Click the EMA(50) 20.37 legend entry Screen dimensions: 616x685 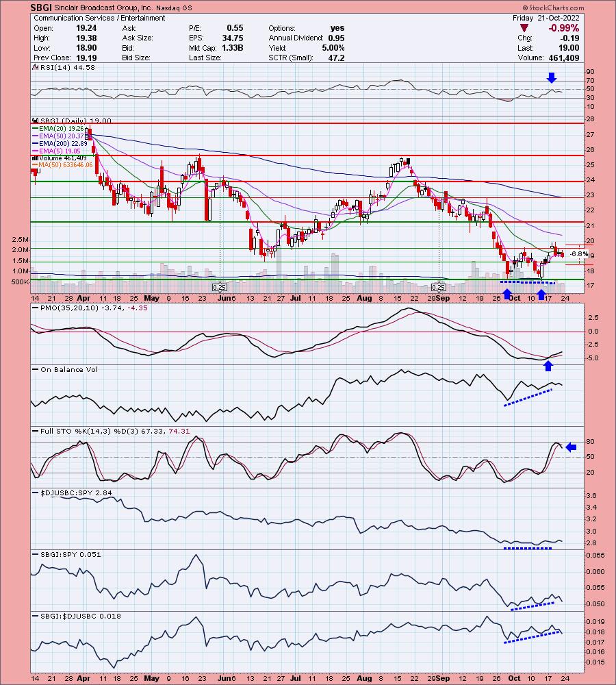(x=60, y=136)
